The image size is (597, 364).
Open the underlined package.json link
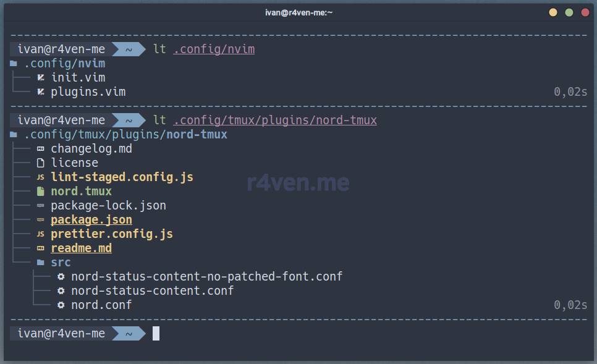91,220
